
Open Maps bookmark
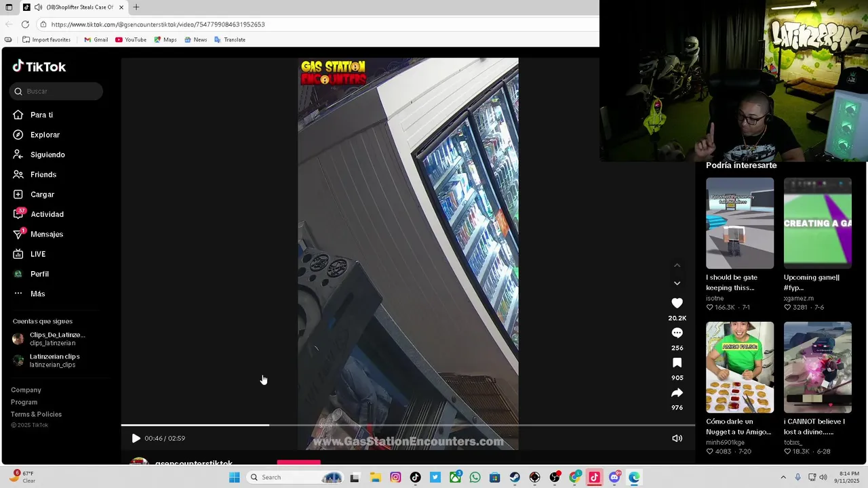pos(165,40)
